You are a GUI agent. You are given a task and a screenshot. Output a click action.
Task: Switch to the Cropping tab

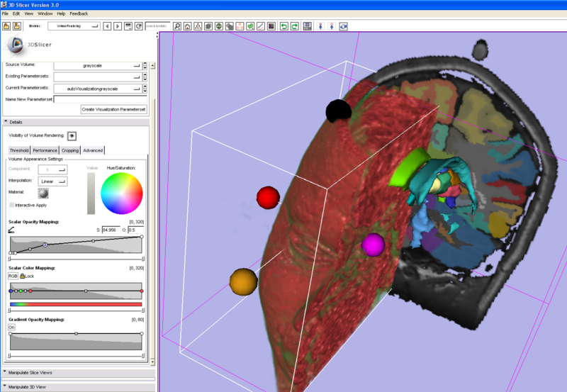coord(70,150)
